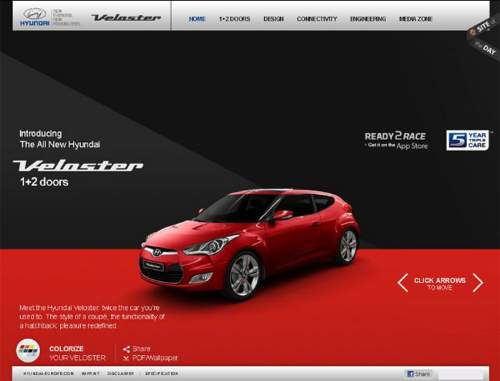Click the Veloster wordmark in the header

pos(126,18)
